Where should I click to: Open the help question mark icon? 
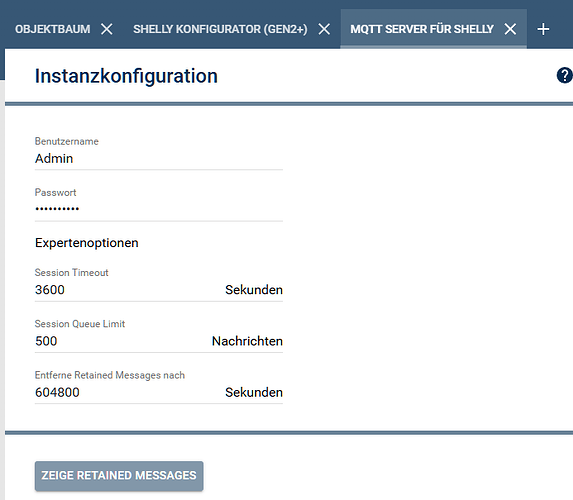click(x=564, y=76)
